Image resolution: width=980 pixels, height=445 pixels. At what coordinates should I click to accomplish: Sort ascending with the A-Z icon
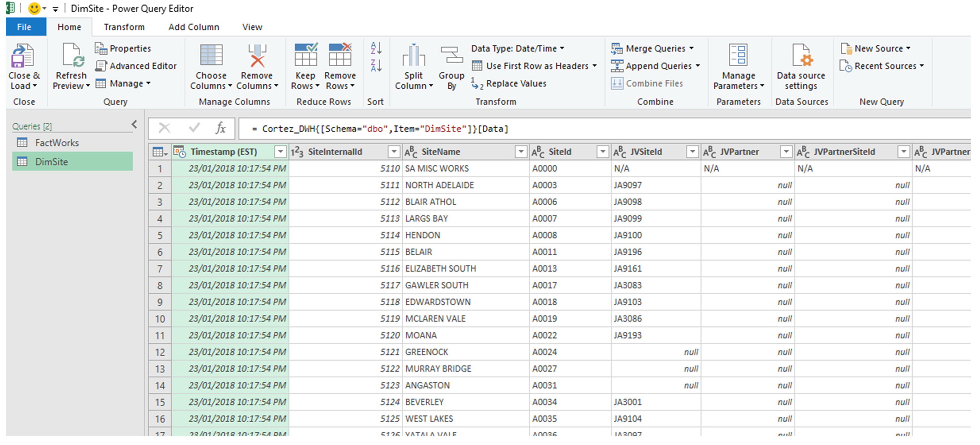(376, 48)
